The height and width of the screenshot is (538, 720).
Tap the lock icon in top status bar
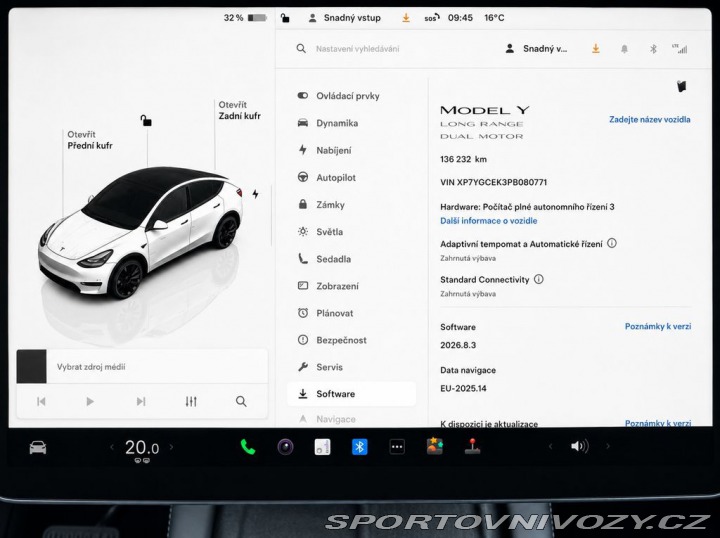coord(285,18)
